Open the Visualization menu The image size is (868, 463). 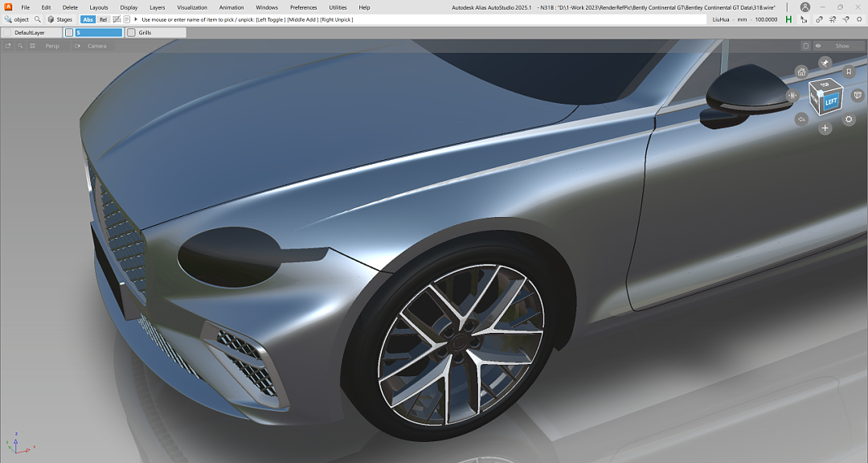click(192, 7)
